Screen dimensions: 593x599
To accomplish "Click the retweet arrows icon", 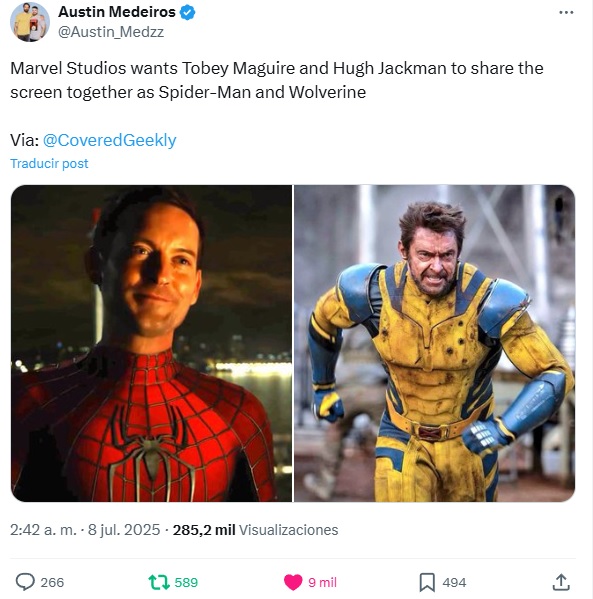I will coord(159,583).
